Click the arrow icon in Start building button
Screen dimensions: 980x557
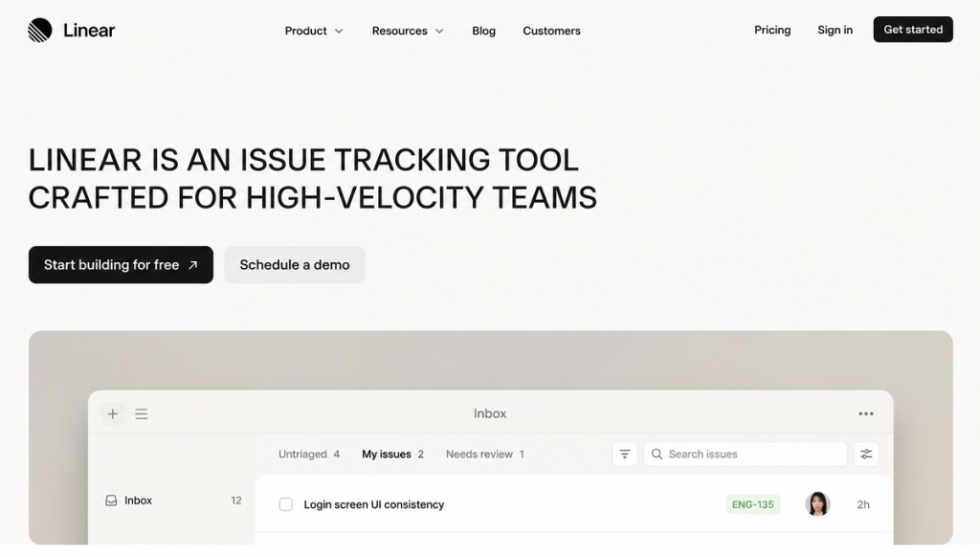(193, 265)
